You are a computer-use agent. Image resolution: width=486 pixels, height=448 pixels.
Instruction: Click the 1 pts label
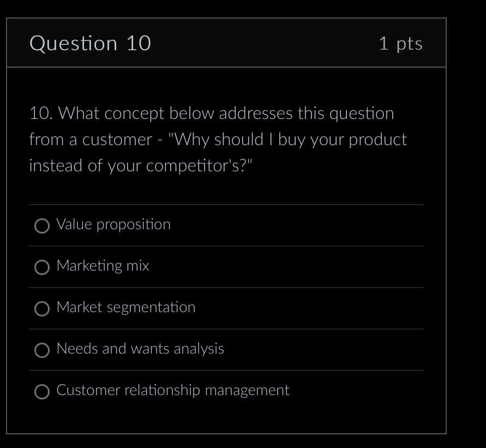[401, 43]
